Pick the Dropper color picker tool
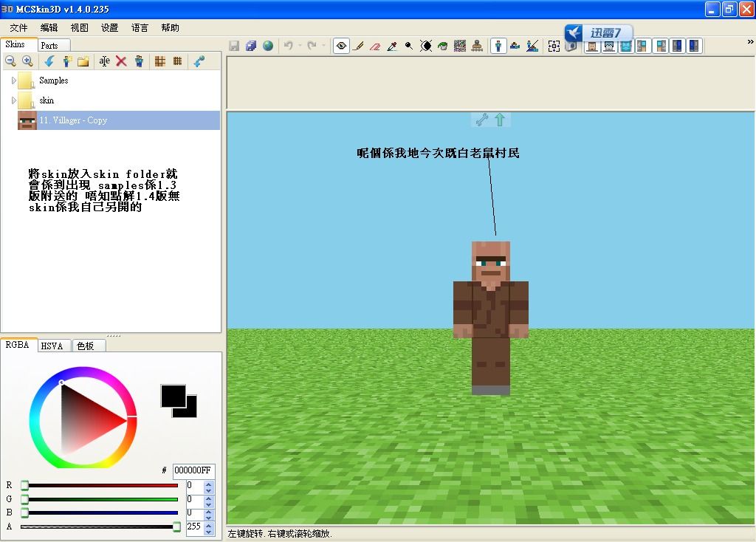The height and width of the screenshot is (542, 756). click(x=392, y=46)
